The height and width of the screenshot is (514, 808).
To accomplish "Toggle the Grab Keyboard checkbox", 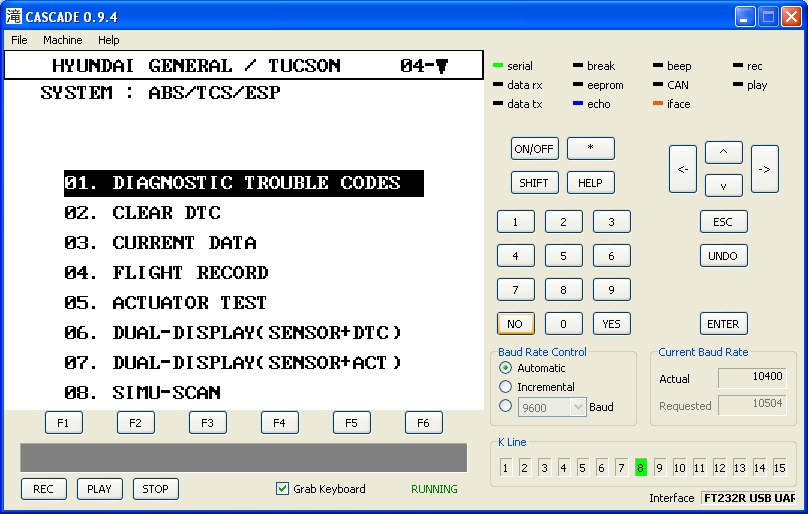I will 282,488.
